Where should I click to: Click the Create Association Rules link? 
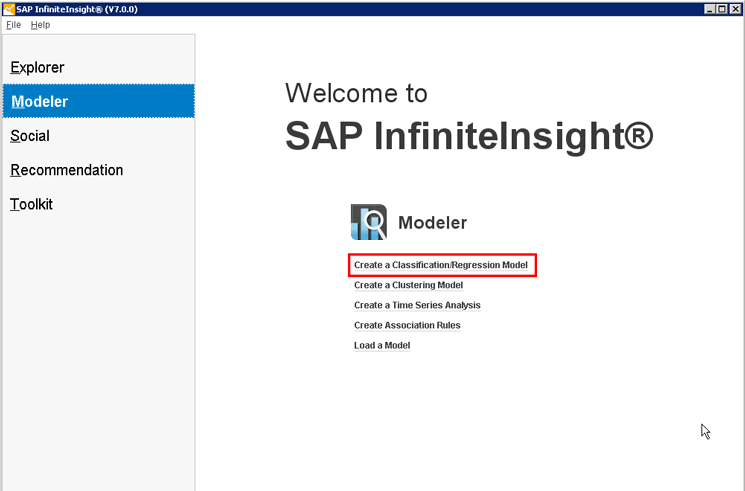tap(407, 325)
